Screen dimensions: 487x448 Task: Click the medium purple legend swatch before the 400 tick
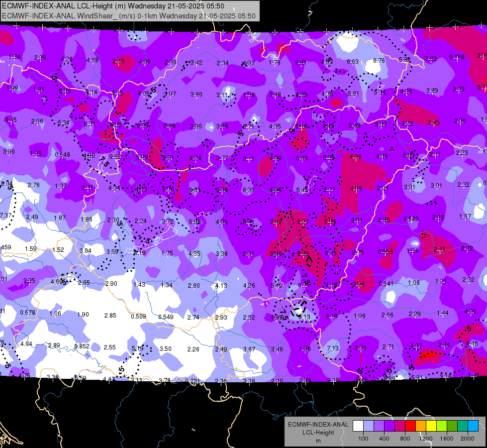[379, 426]
